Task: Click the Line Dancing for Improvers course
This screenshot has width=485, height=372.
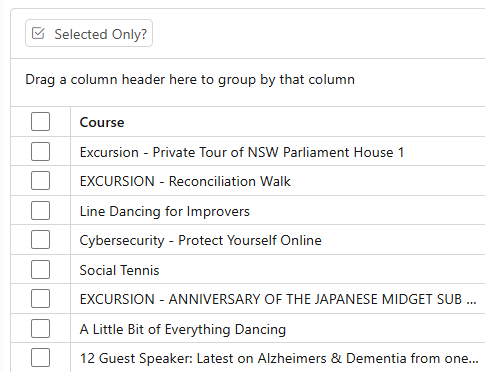Action: point(165,211)
